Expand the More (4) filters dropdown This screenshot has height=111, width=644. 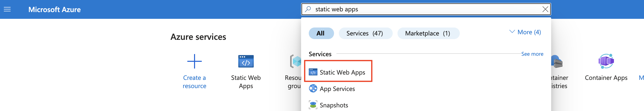(x=525, y=32)
